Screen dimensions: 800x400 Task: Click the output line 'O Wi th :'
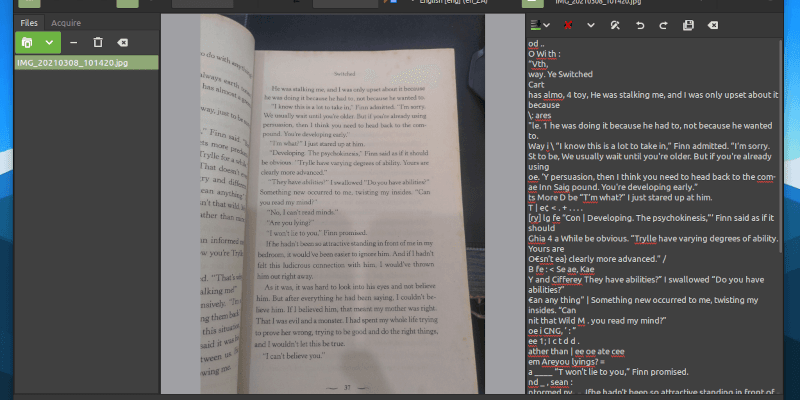[x=544, y=54]
